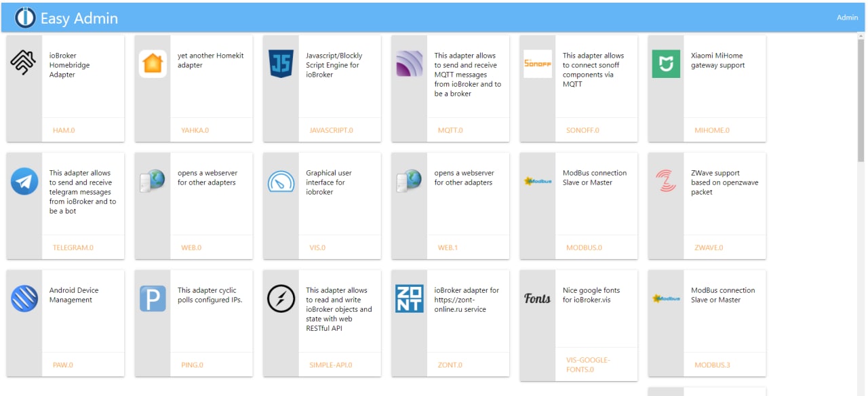868x396 pixels.
Task: Click the Sonoff logo icon
Action: 538,64
